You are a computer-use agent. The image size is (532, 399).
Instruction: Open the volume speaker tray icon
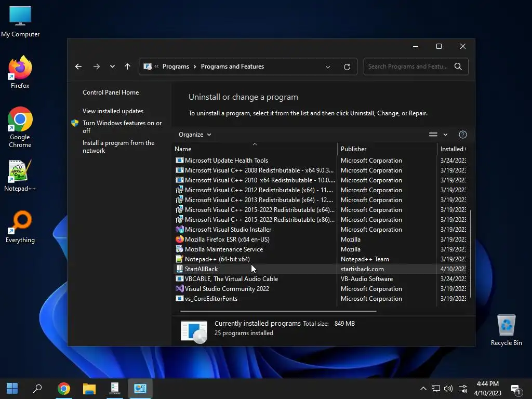pyautogui.click(x=448, y=389)
